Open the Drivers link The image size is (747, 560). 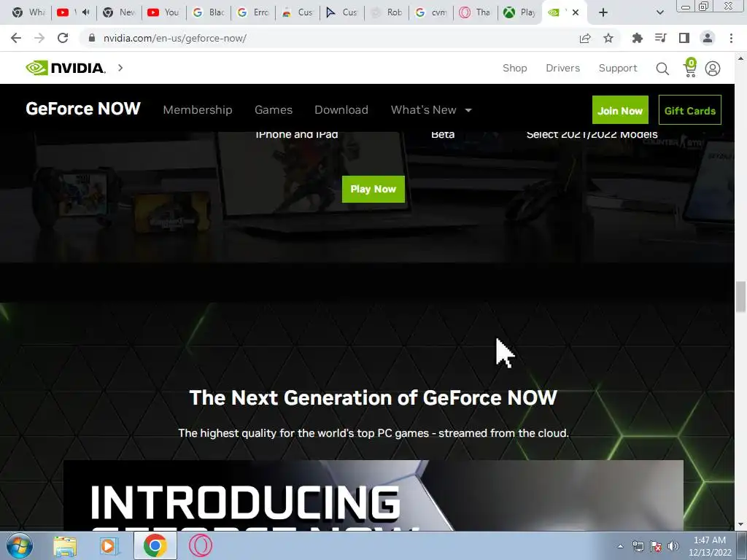point(562,68)
